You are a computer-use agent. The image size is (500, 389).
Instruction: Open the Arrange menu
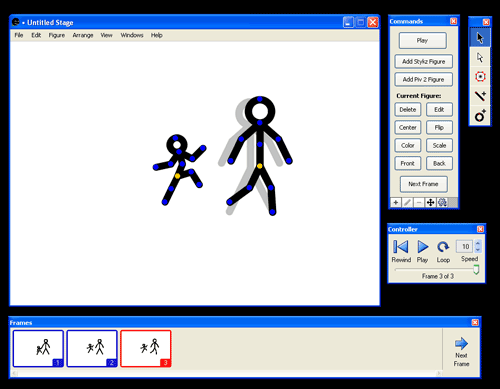click(83, 35)
